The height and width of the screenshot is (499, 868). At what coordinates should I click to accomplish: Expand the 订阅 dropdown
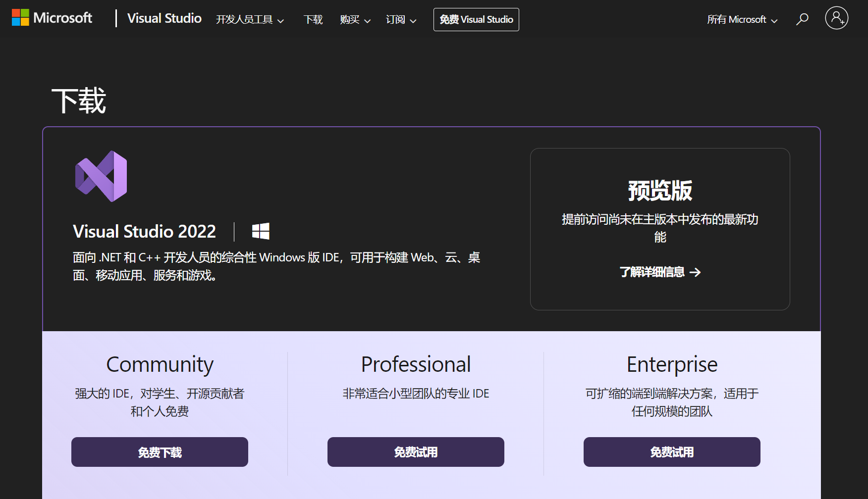coord(400,20)
